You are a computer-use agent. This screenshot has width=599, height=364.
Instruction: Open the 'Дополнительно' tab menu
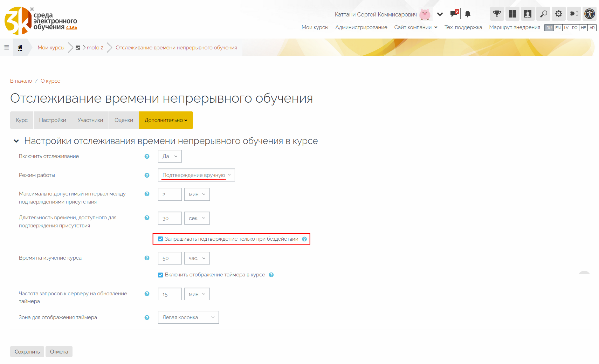[x=166, y=120]
